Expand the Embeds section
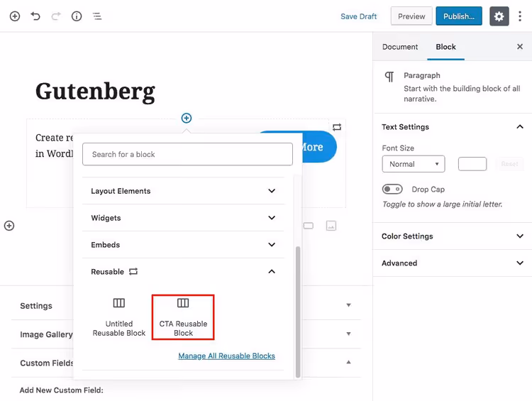This screenshot has width=532, height=401. 183,244
